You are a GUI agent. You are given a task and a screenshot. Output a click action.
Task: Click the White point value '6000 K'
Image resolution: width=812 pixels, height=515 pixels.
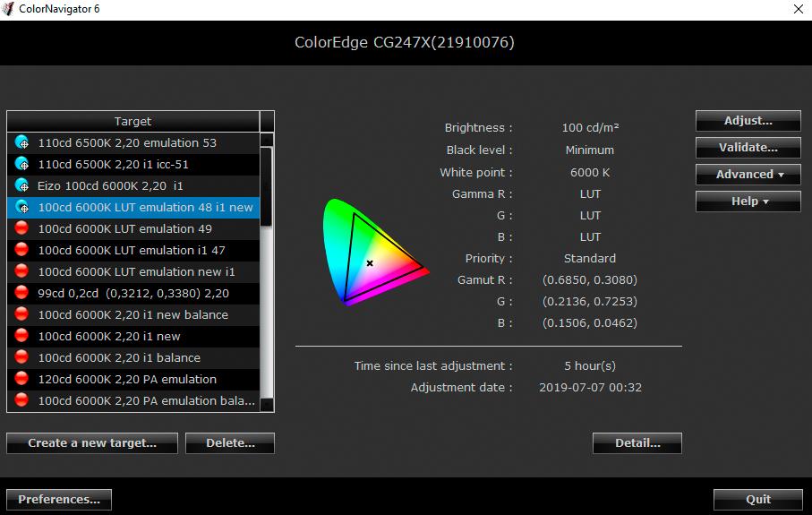(590, 173)
